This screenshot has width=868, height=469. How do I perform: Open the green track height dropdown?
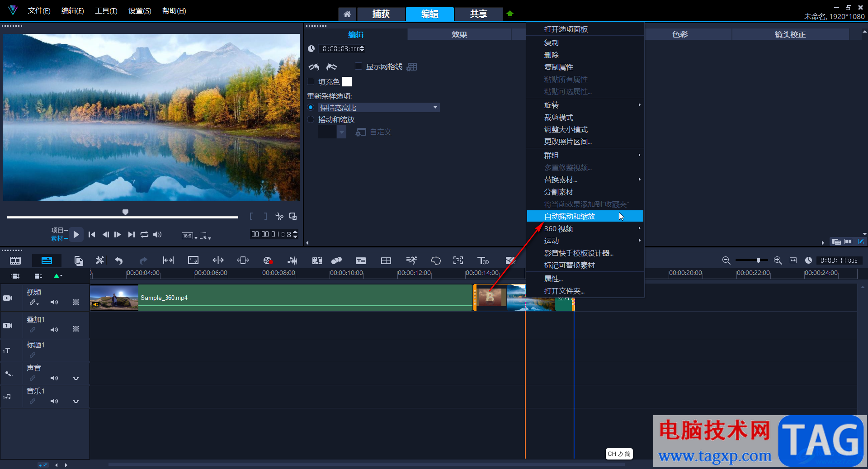point(58,275)
